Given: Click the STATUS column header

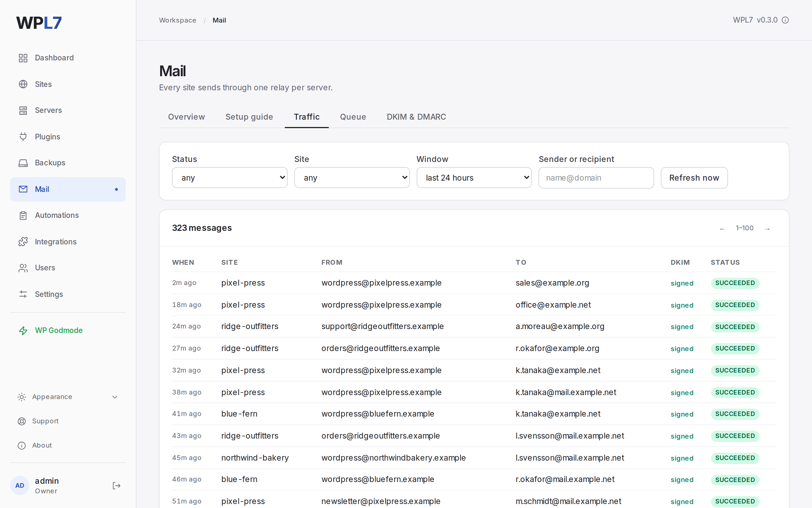Looking at the screenshot, I should click(725, 262).
